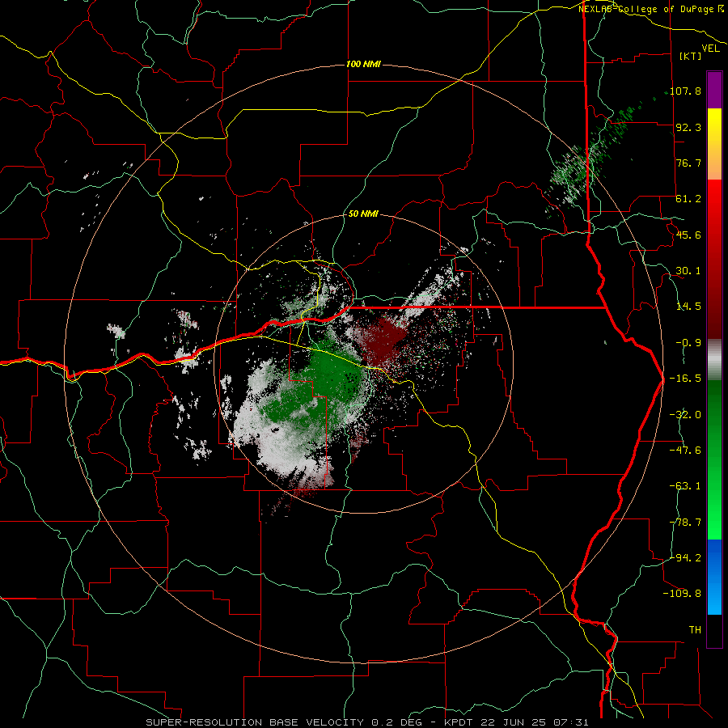Screen dimensions: 728x728
Task: Click the gray near-zero color bar segment
Action: tap(714, 360)
